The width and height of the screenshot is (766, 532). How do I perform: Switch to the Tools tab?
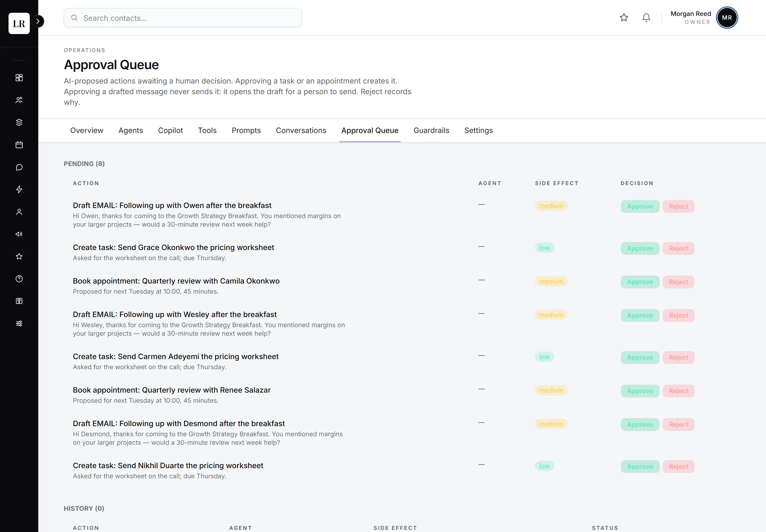pos(207,130)
